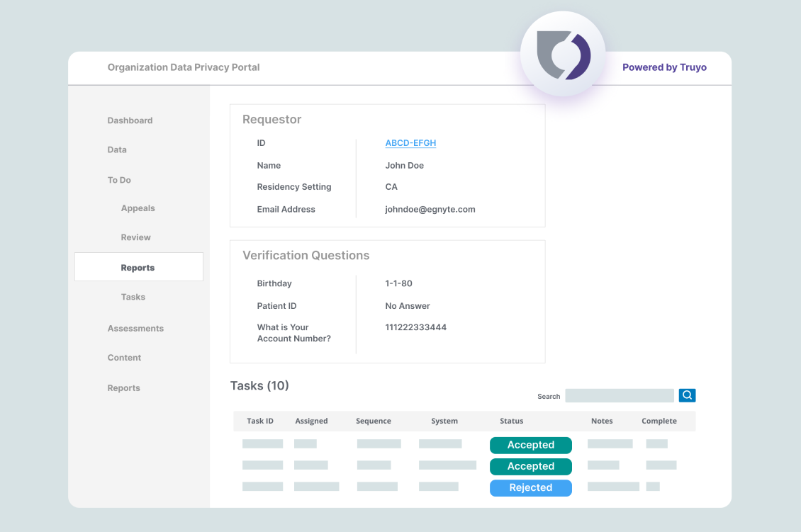
Task: Click the Truyo shield logo
Action: (x=563, y=55)
